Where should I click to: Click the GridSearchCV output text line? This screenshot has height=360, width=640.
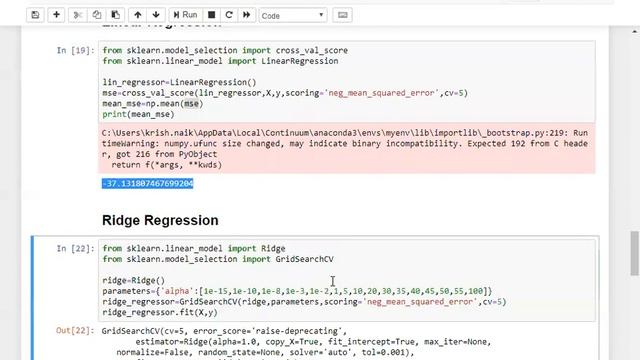pos(224,331)
